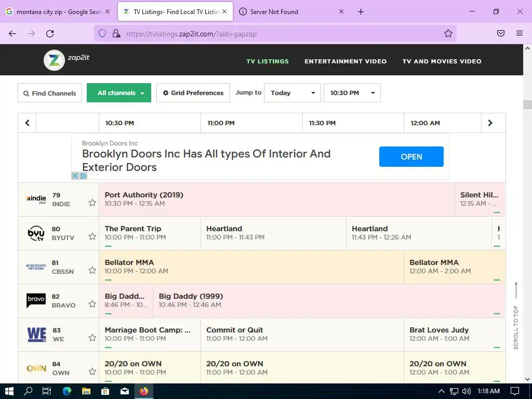This screenshot has height=399, width=532.
Task: Open the Pocket save icon
Action: click(x=501, y=33)
